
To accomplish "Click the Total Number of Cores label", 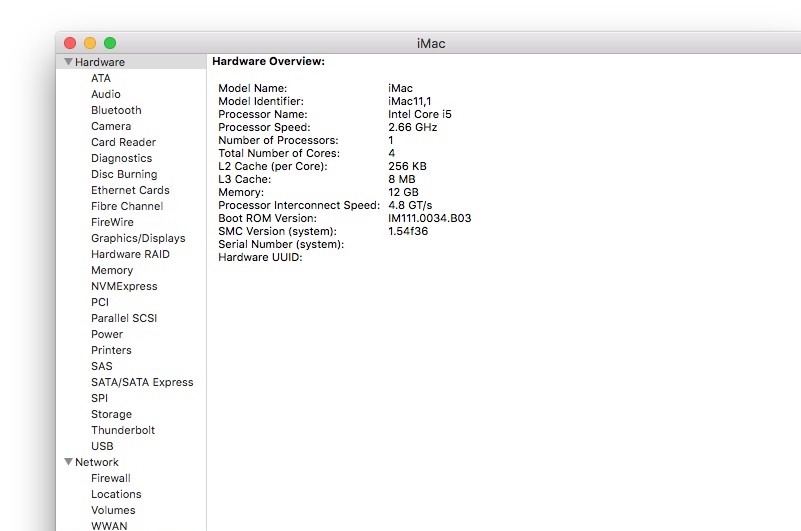I will click(x=279, y=153).
